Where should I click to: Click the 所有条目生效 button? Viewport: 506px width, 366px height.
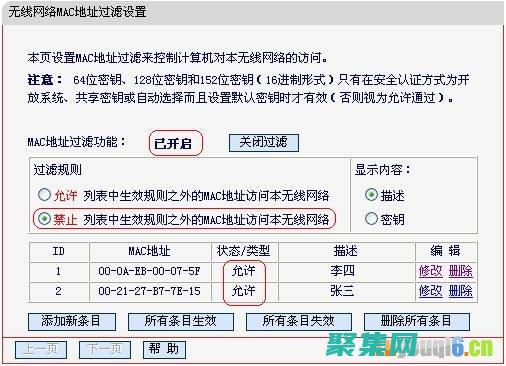(x=181, y=321)
